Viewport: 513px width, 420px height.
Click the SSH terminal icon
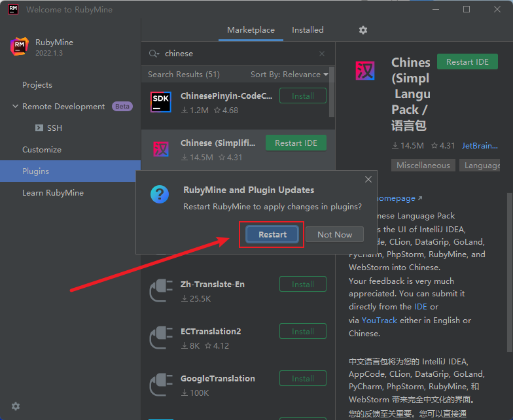pyautogui.click(x=39, y=128)
